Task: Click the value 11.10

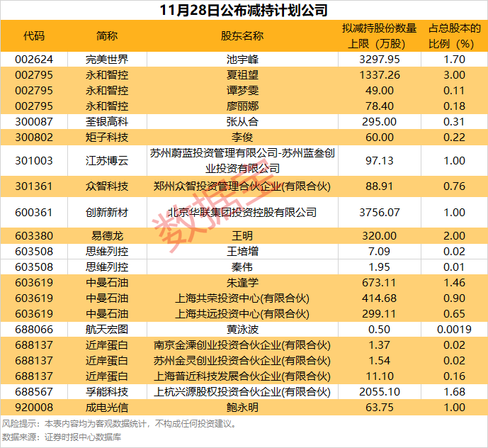Action: [379, 376]
